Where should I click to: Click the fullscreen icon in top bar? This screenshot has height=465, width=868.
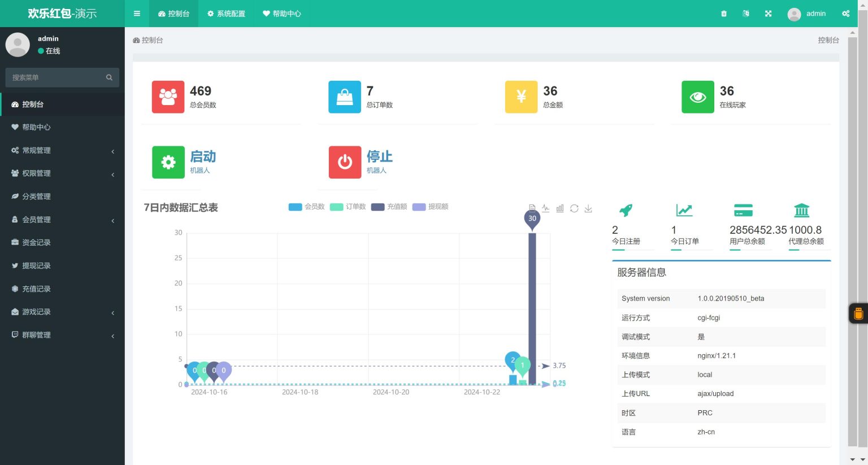[x=768, y=13]
